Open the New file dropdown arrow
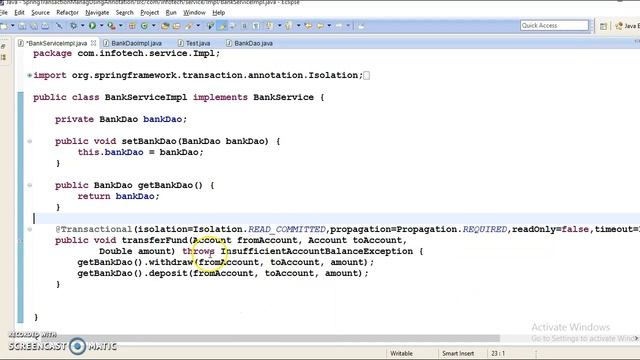Viewport: 640px width, 360px height. 13,26
